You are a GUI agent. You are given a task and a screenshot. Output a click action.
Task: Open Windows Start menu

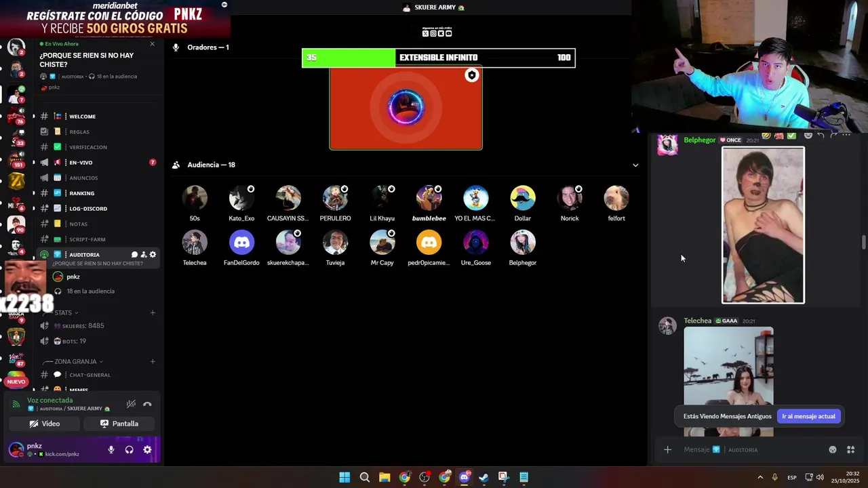[x=344, y=477]
